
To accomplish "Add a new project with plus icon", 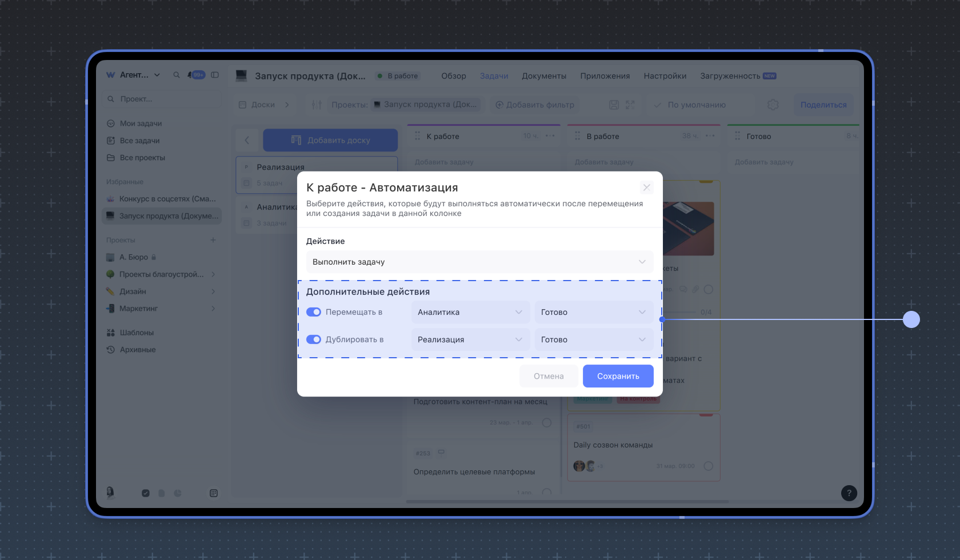I will [x=213, y=240].
